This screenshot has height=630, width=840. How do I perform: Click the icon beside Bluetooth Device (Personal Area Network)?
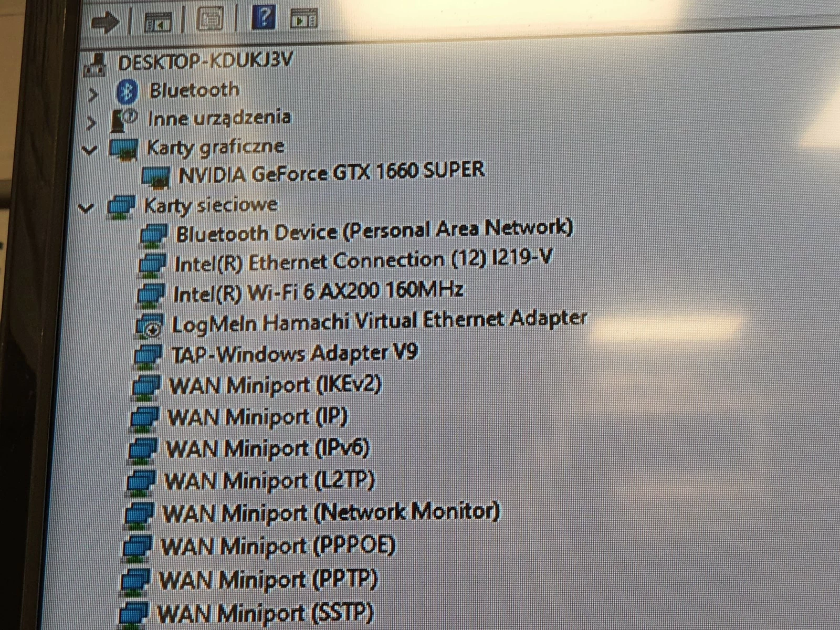click(154, 235)
